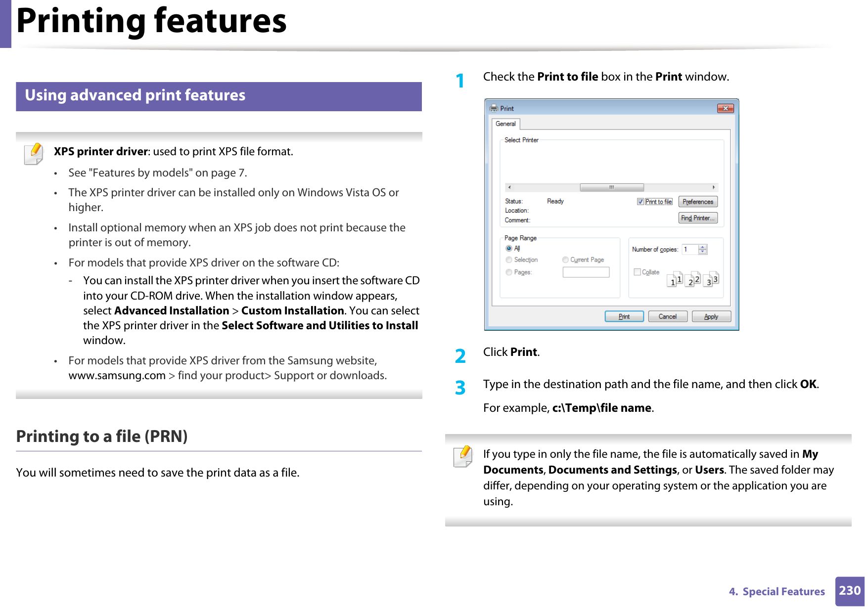Image resolution: width=868 pixels, height=613 pixels.
Task: Click the Find Printer button
Action: 698,217
